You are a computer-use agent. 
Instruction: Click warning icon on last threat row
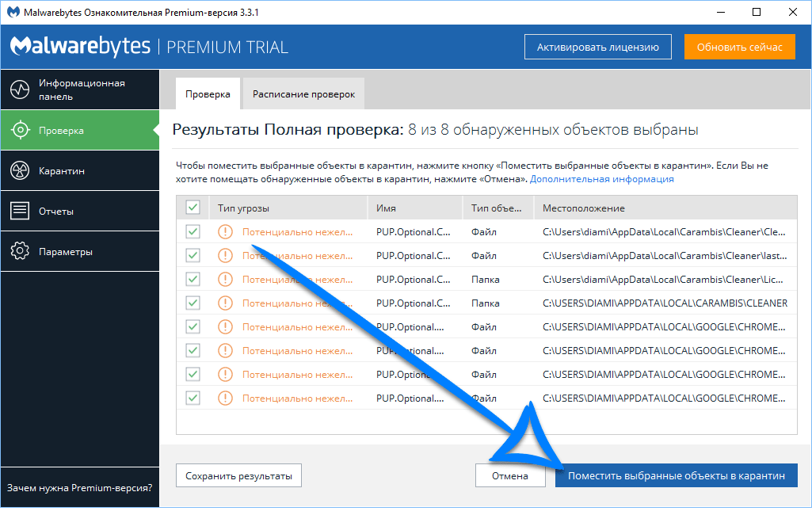point(226,398)
